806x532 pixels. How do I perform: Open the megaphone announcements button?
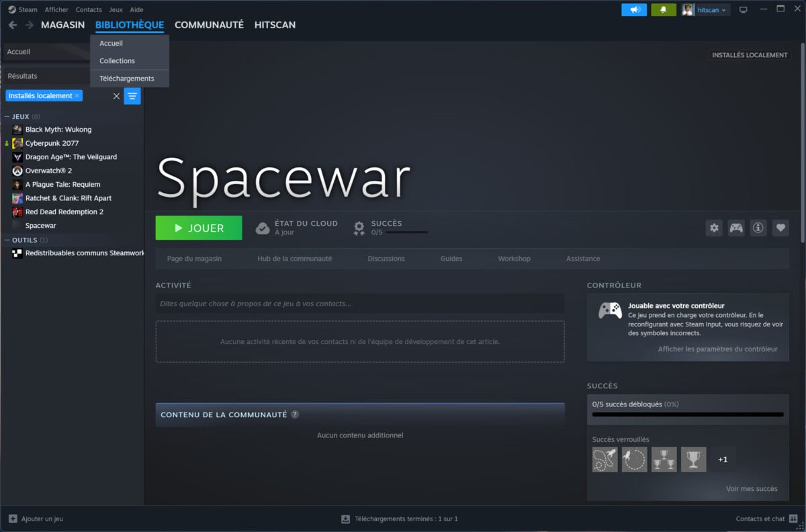point(634,9)
